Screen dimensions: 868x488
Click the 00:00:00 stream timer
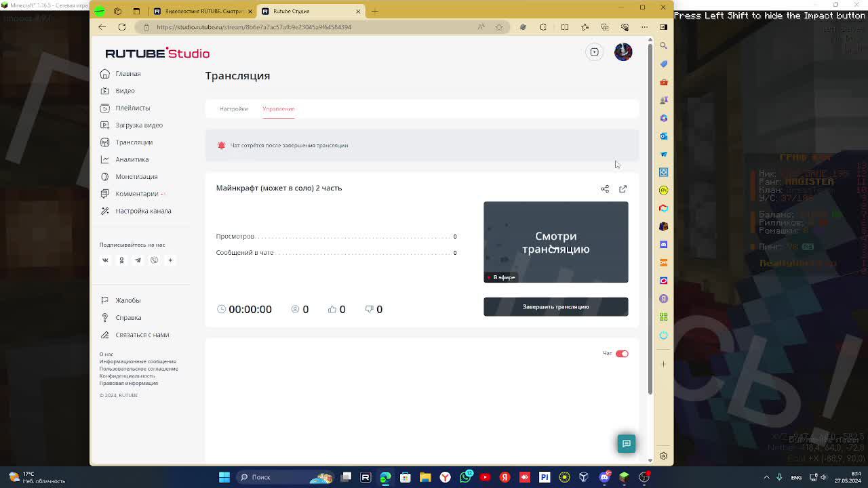[x=244, y=309]
